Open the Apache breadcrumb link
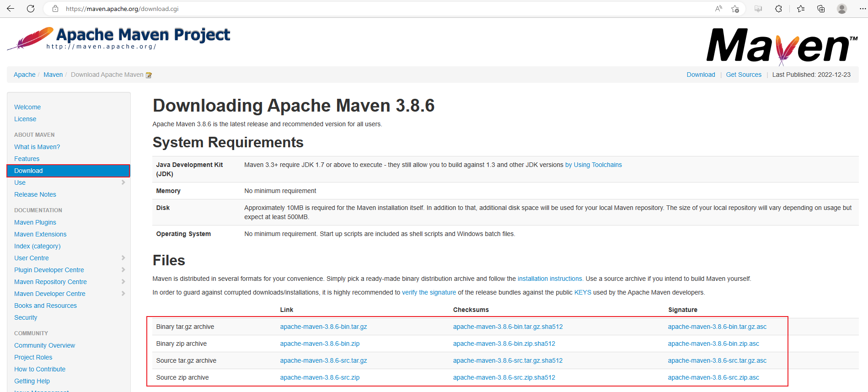868x392 pixels. 25,75
